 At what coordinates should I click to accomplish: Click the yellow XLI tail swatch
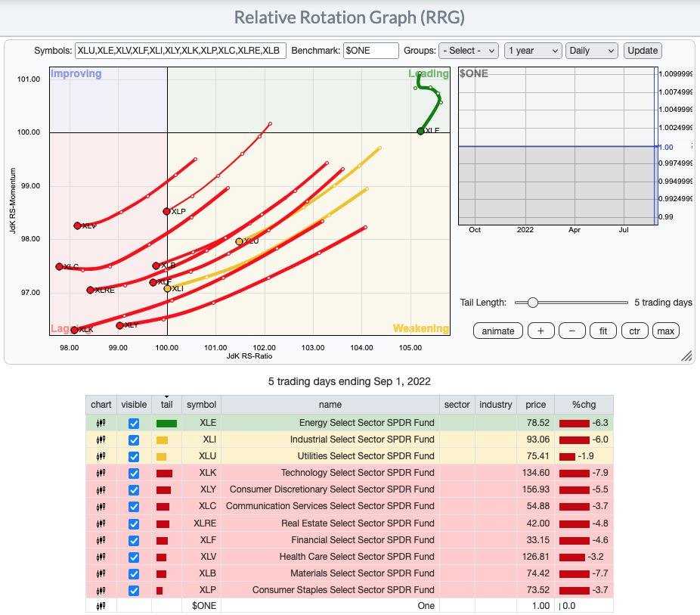point(162,440)
